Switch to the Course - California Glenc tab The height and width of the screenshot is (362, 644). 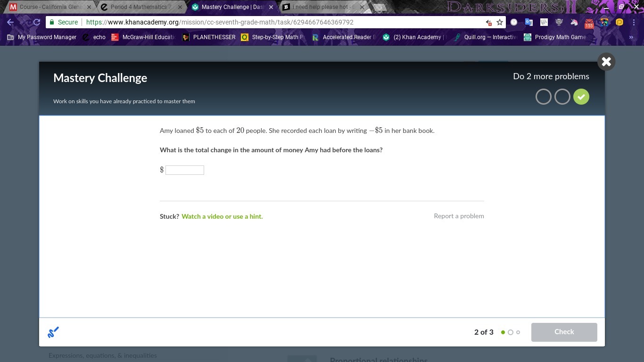(x=50, y=7)
